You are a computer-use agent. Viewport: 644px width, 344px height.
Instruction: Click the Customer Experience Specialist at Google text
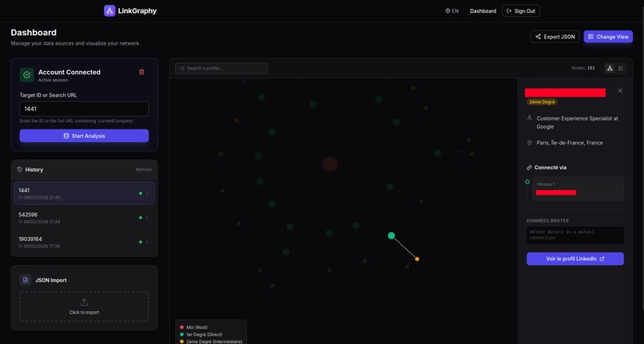point(577,122)
